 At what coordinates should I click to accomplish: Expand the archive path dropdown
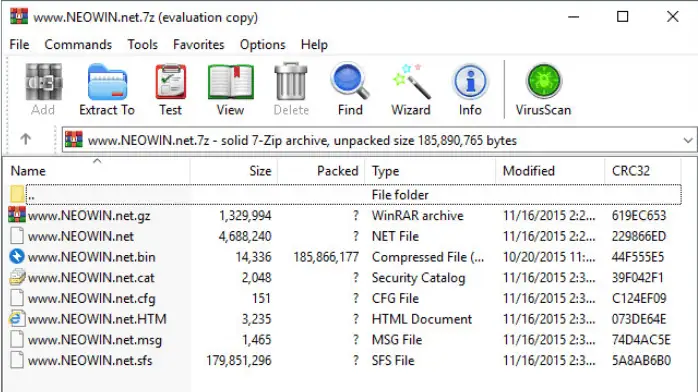click(688, 141)
